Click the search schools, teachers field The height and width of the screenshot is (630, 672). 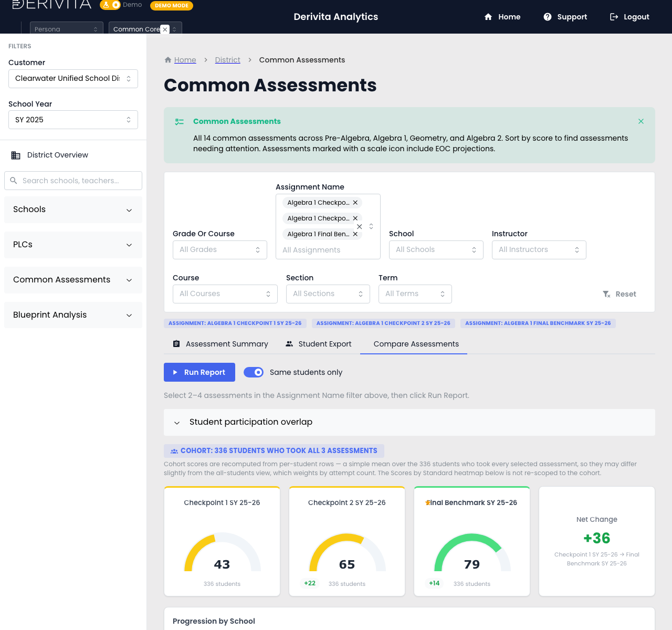(x=73, y=181)
